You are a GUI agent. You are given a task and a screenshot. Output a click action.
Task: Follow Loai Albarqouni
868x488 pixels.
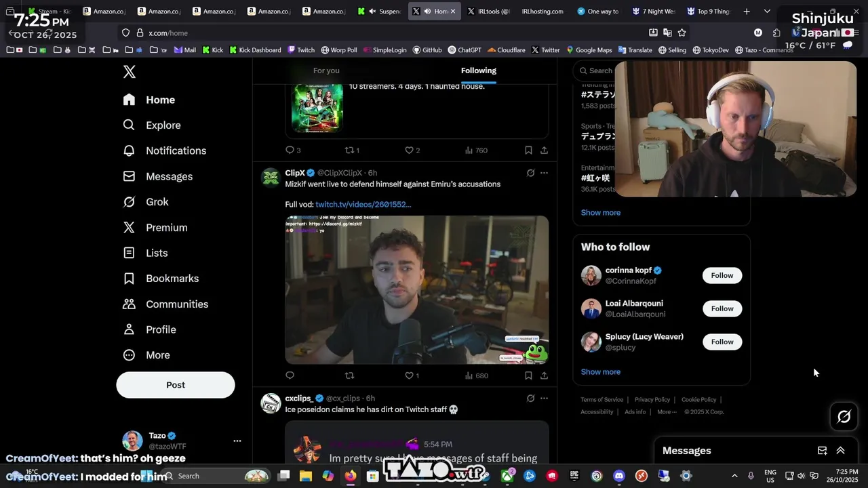722,308
